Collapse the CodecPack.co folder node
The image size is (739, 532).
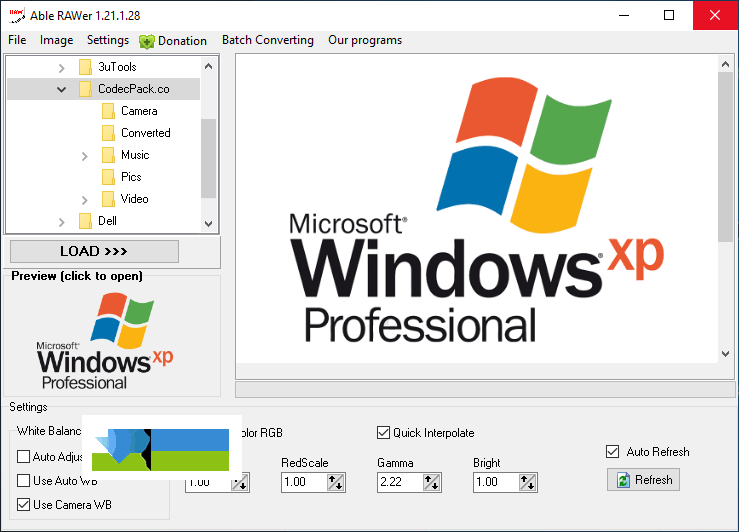tap(61, 90)
